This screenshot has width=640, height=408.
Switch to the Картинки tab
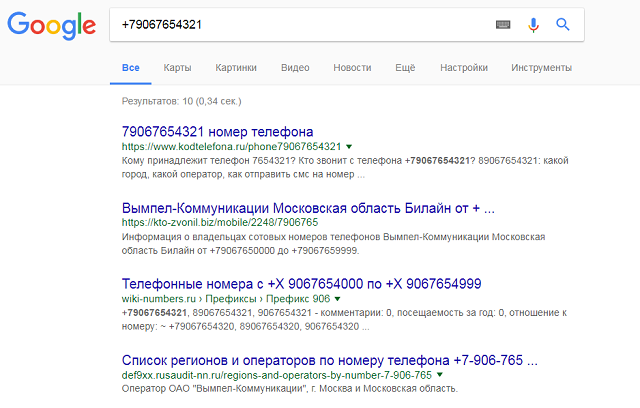(236, 68)
